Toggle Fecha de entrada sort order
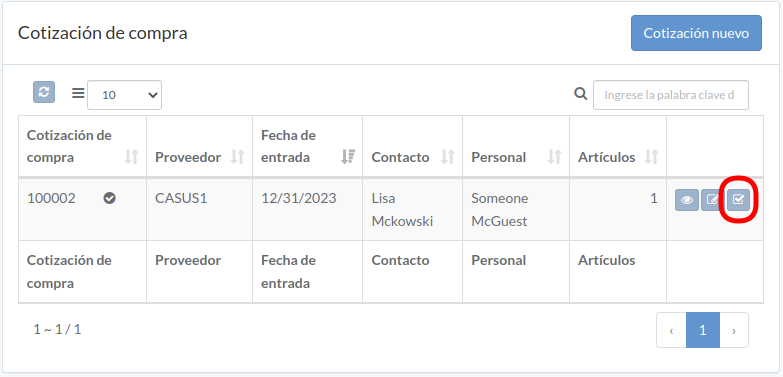 coord(348,157)
